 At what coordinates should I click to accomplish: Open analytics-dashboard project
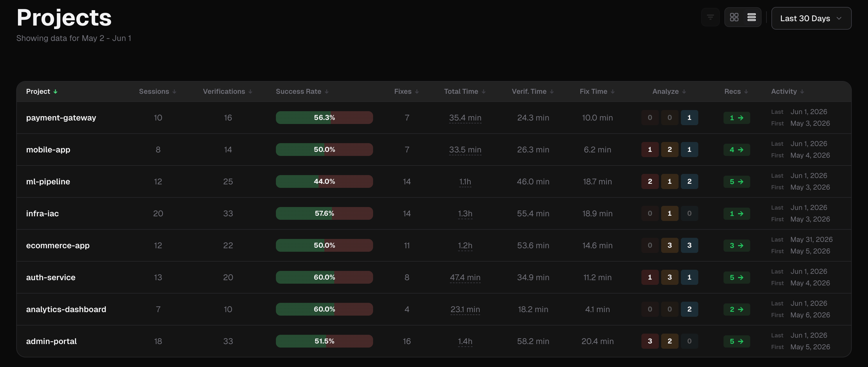pos(66,309)
